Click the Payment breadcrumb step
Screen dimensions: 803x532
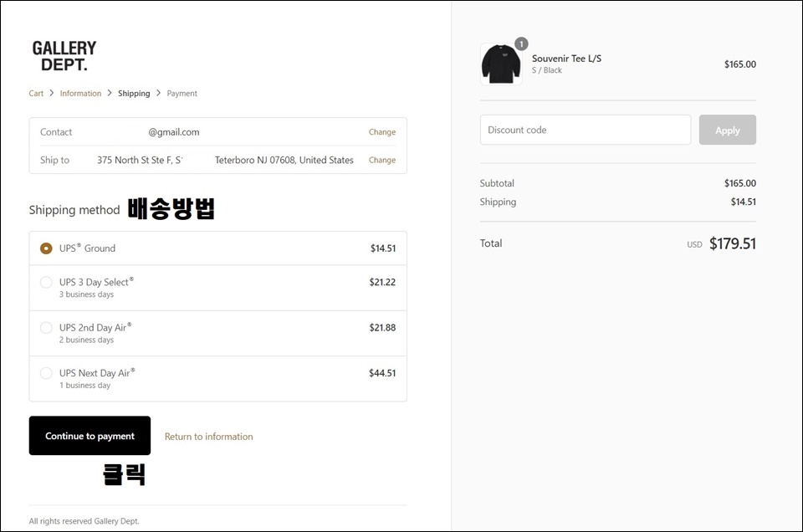coord(182,93)
